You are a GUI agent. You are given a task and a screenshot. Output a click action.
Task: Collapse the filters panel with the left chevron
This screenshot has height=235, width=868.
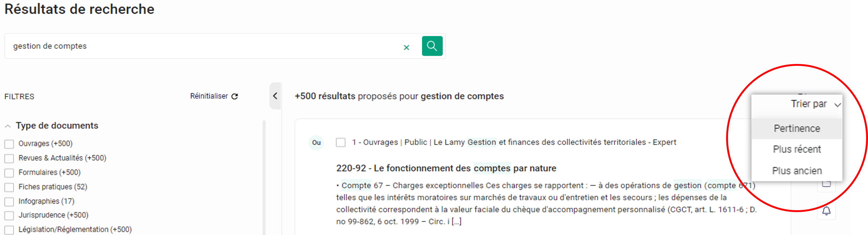click(275, 96)
